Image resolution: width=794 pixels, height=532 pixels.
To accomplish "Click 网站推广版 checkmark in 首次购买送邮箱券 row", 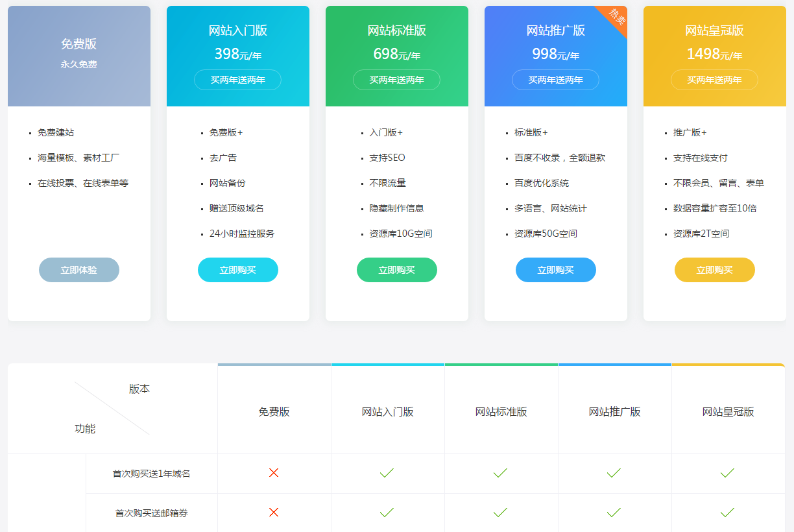I will [614, 513].
